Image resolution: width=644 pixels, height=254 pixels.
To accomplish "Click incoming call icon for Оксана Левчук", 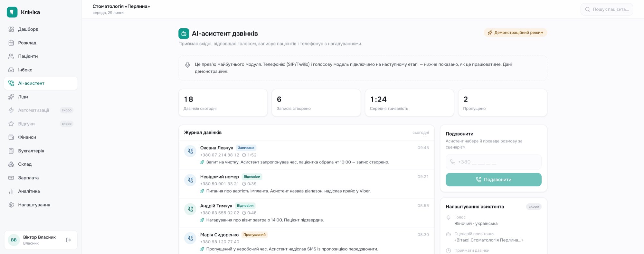I will click(x=190, y=151).
